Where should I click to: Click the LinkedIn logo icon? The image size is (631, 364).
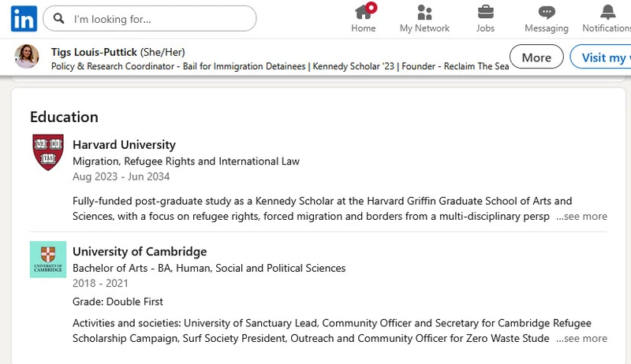pos(23,18)
